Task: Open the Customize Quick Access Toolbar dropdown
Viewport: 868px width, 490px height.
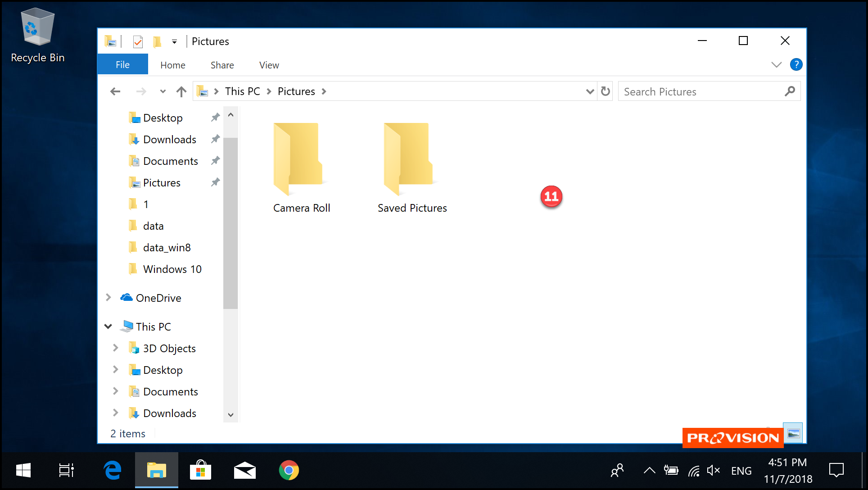Action: pos(174,42)
